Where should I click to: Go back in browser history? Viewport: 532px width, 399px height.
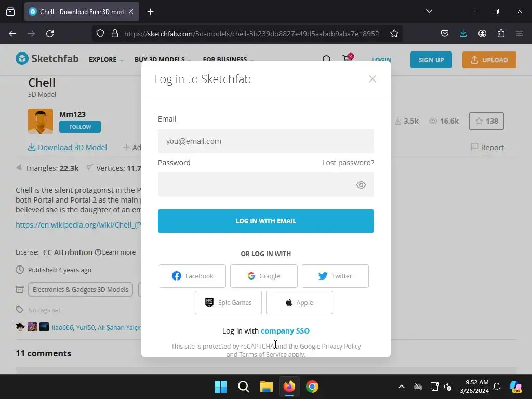(12, 34)
